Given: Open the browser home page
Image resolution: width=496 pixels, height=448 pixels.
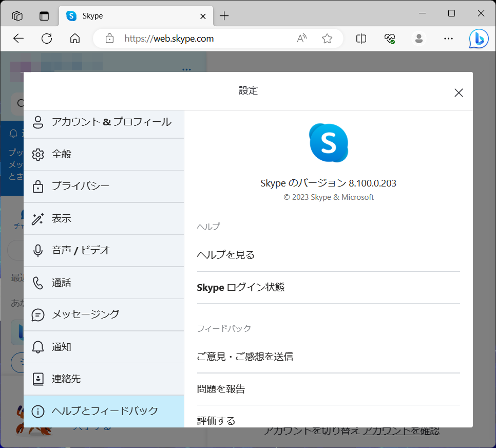Looking at the screenshot, I should pos(75,39).
